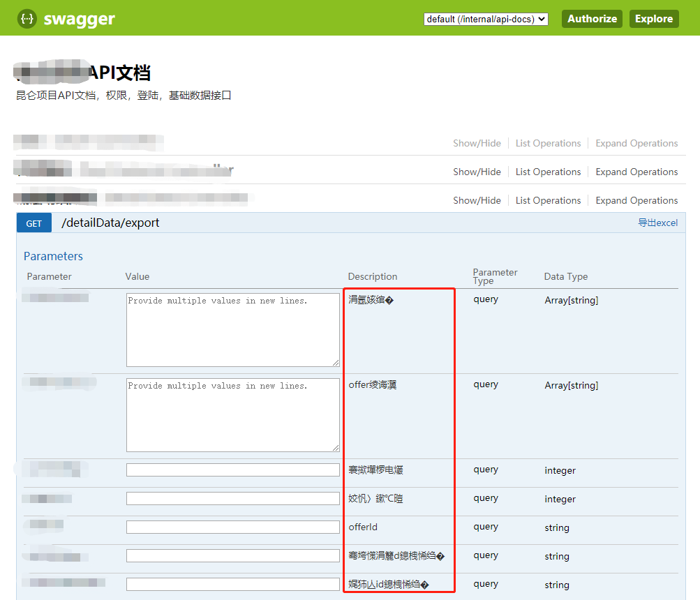The width and height of the screenshot is (700, 600).
Task: Click the 昆仑项目API文档 description line
Action: point(124,95)
